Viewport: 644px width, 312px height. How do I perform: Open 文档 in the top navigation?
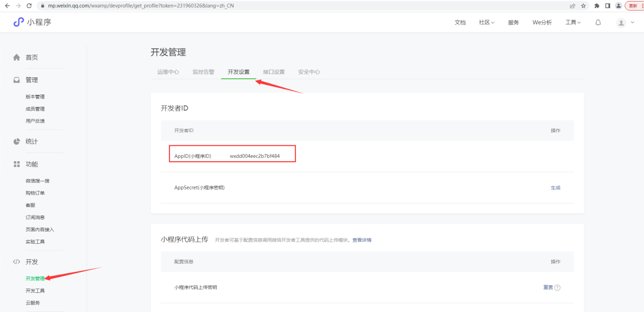click(x=460, y=23)
